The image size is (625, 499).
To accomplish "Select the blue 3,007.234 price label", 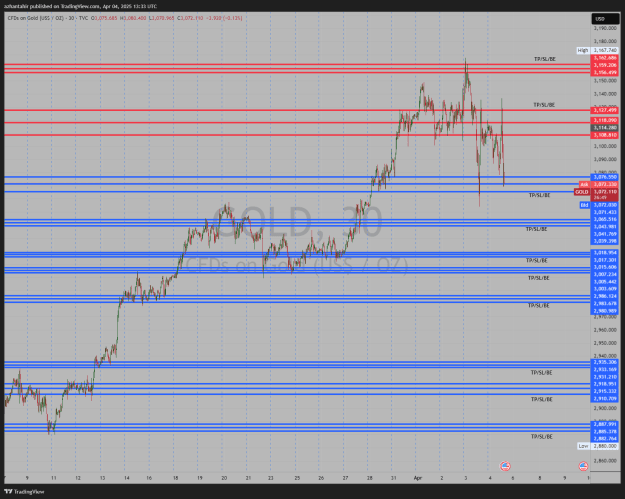I will coord(605,274).
